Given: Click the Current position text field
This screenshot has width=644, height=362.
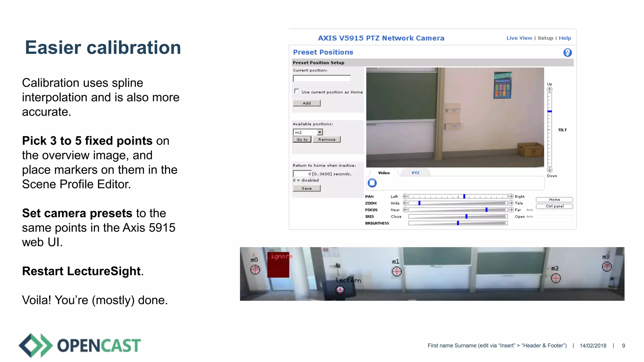Looking at the screenshot, I should [x=321, y=79].
